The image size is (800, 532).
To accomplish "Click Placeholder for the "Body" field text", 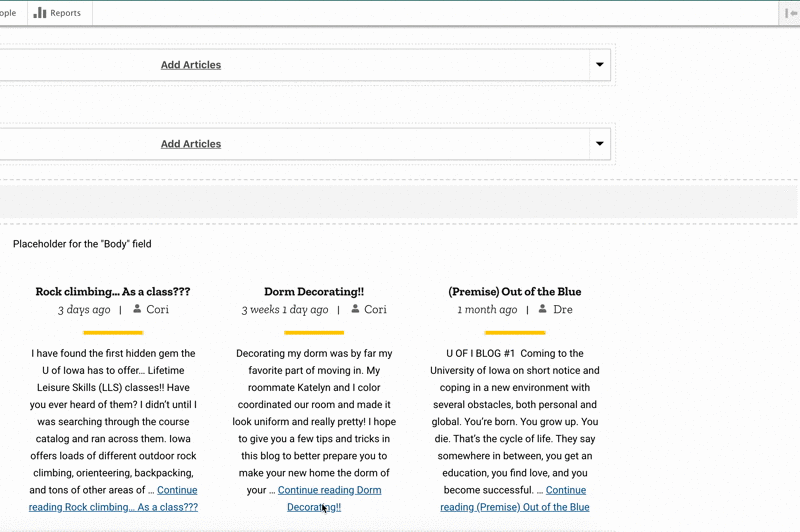I will 82,244.
